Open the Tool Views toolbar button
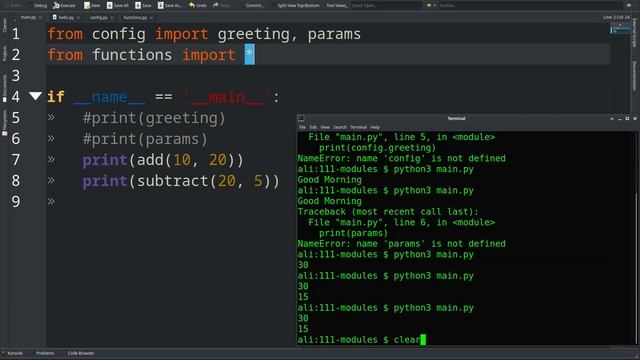Screen dimensions: 640x360 (337, 5)
